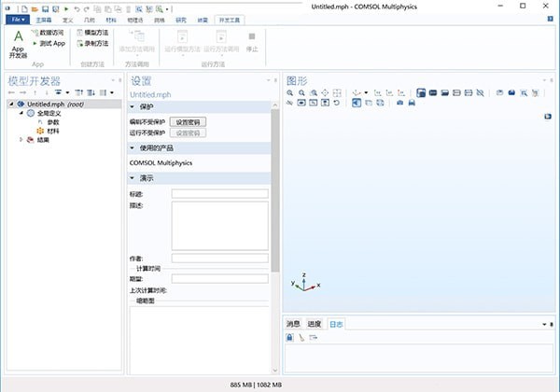Click the undo icon in quick access toolbar

pos(77,8)
